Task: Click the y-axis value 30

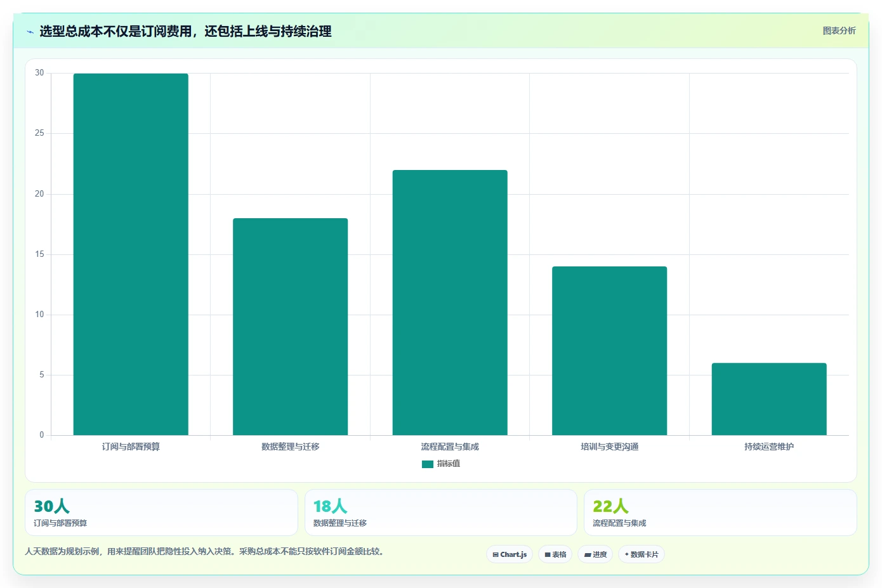Action: tap(39, 73)
